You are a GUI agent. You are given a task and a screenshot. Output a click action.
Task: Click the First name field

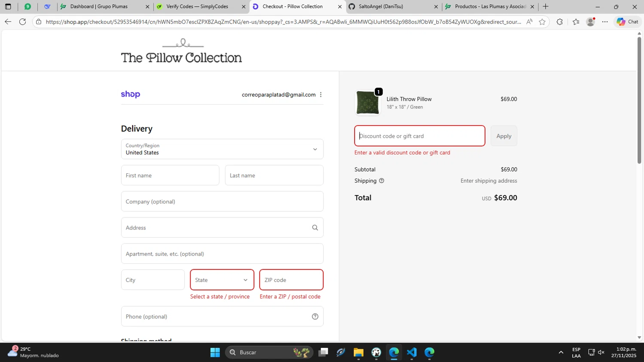click(x=170, y=175)
